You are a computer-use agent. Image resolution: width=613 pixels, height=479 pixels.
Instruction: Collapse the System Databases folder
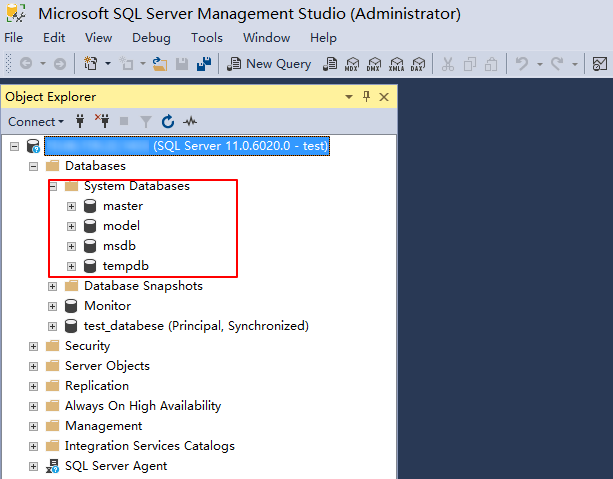tap(52, 186)
